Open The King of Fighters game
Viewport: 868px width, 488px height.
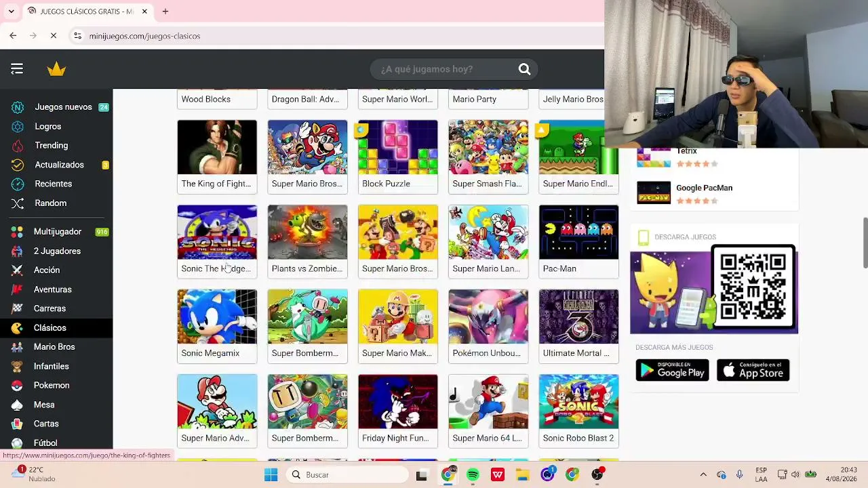coord(217,157)
